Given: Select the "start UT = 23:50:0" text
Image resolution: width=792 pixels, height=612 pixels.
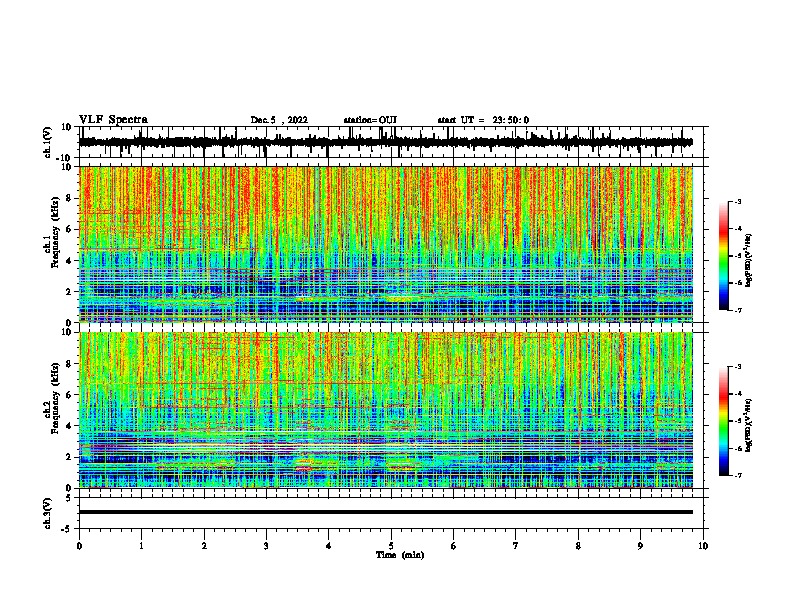Looking at the screenshot, I should click(483, 120).
